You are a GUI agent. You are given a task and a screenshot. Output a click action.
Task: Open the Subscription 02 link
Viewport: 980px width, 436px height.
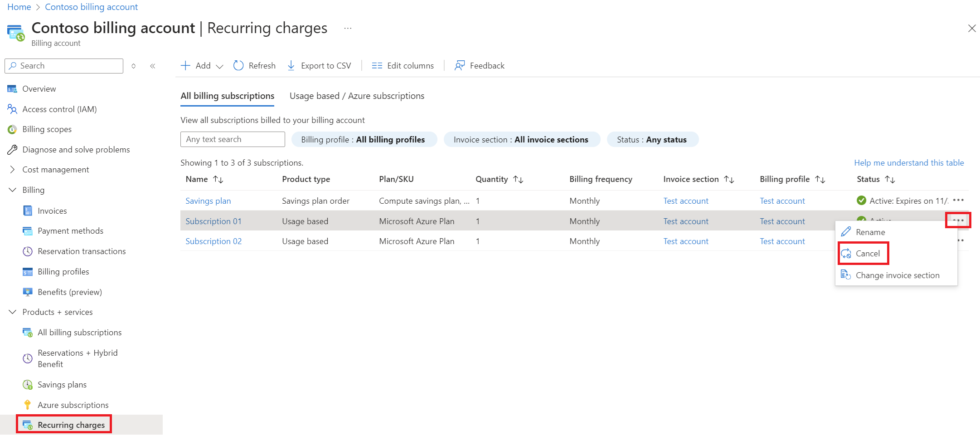pos(213,241)
